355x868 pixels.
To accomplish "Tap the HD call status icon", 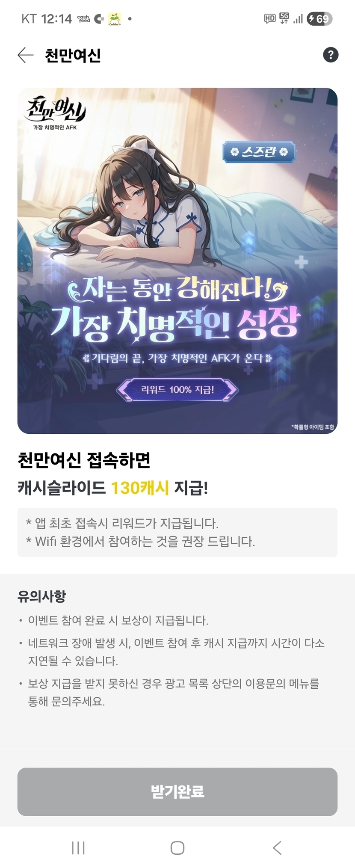I will [269, 18].
